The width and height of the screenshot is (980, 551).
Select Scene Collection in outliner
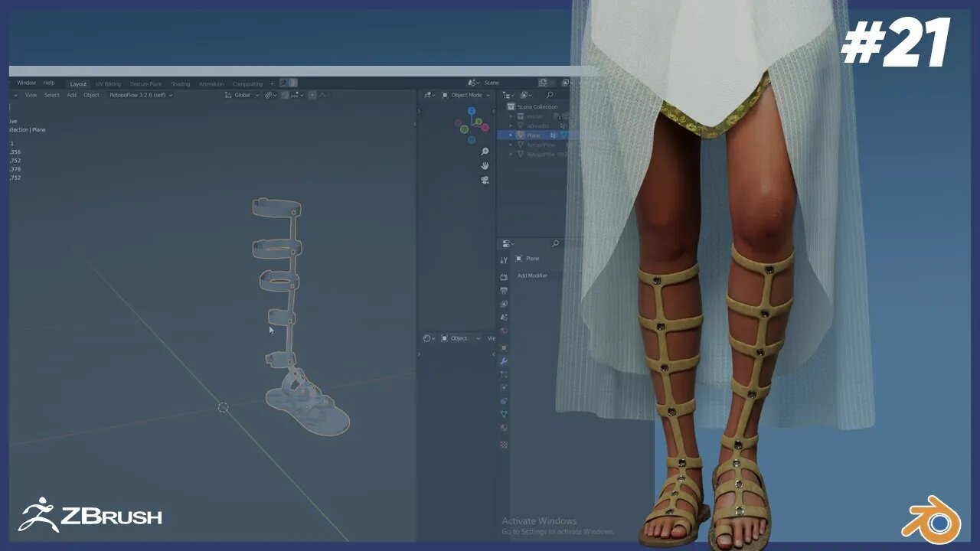coord(537,107)
